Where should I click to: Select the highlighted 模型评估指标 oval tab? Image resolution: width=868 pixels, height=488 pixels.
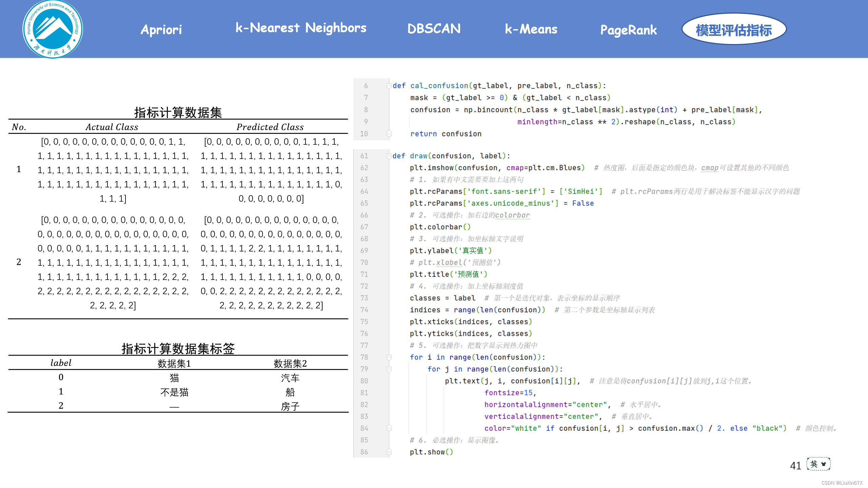[734, 30]
